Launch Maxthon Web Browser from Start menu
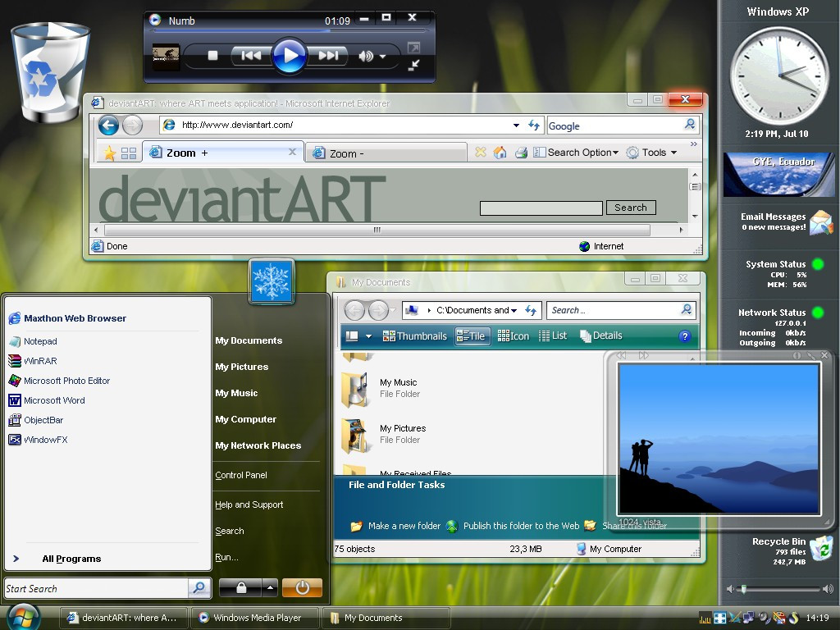This screenshot has width=840, height=630. [67, 318]
